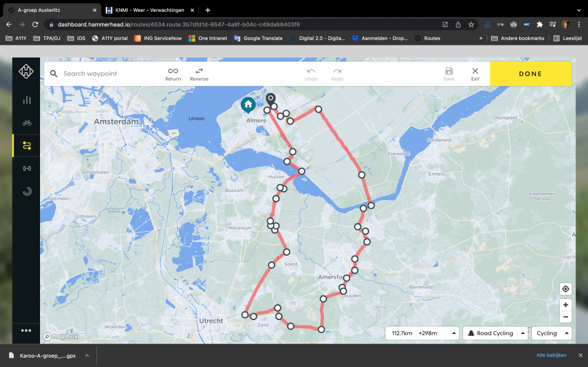Zoom out on the map
Image resolution: width=588 pixels, height=367 pixels.
(x=565, y=317)
